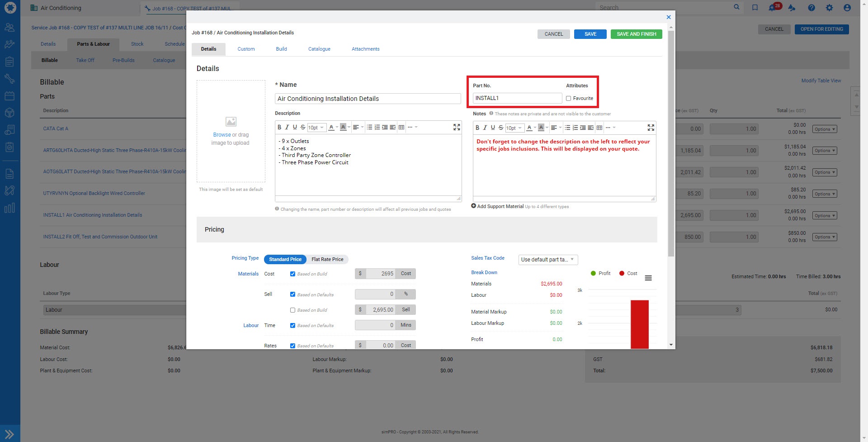This screenshot has height=442, width=868.
Task: Open the user profile icon
Action: pos(847,8)
